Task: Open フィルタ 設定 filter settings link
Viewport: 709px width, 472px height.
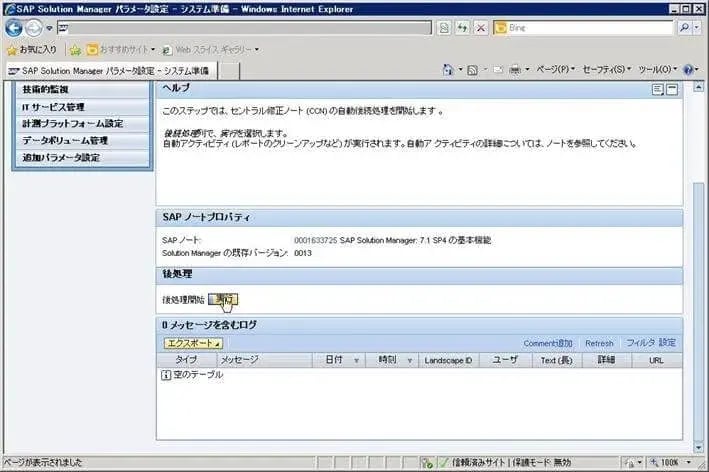Action: click(x=651, y=343)
